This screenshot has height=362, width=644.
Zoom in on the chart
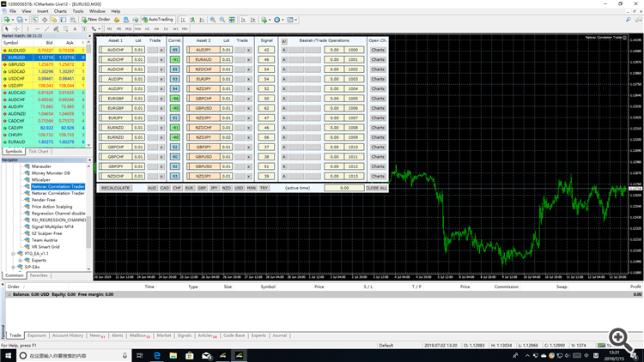point(213,19)
